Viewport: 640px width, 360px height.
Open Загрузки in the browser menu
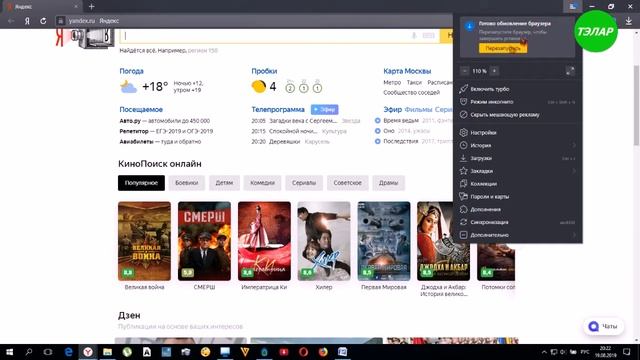point(517,158)
